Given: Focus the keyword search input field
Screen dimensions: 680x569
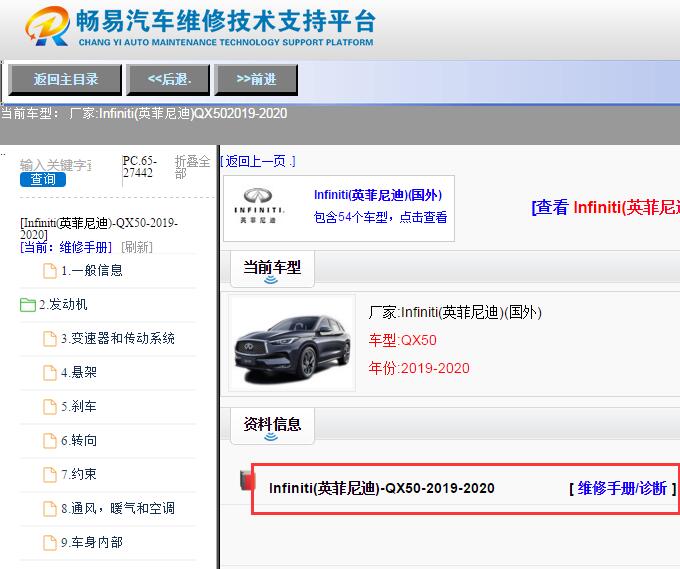Looking at the screenshot, I should (x=56, y=165).
